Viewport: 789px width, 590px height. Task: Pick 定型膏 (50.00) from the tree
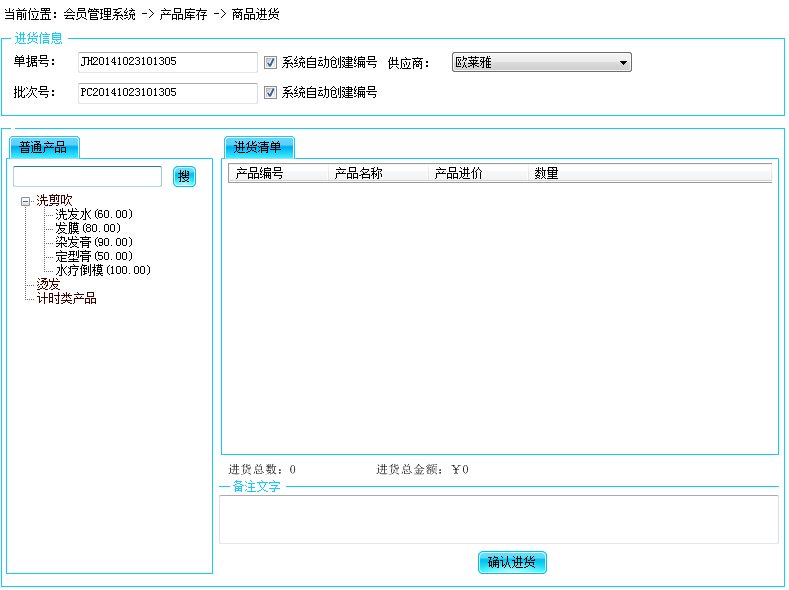tap(93, 257)
